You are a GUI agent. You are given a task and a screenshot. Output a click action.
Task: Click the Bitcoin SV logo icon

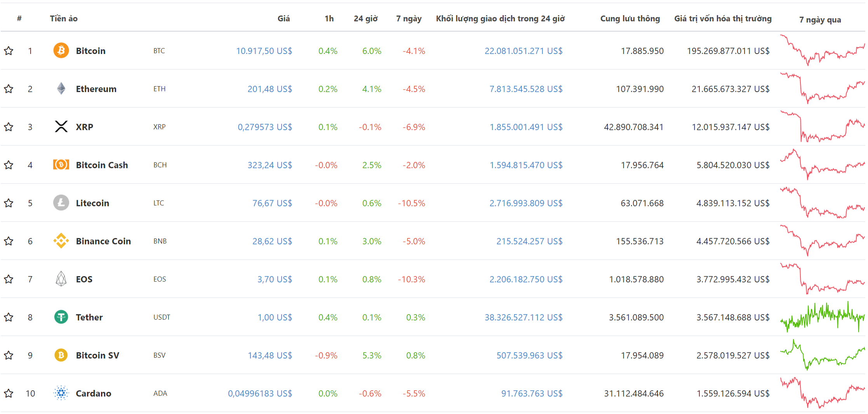[61, 355]
